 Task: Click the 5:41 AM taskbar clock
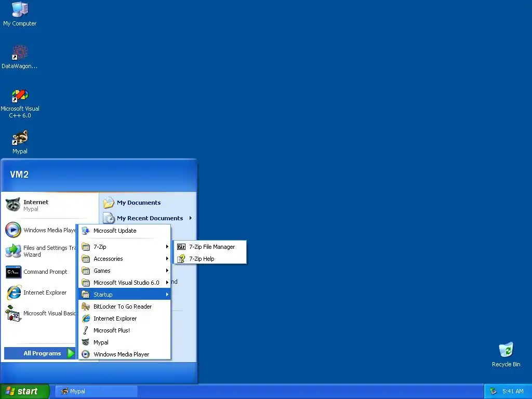(513, 391)
